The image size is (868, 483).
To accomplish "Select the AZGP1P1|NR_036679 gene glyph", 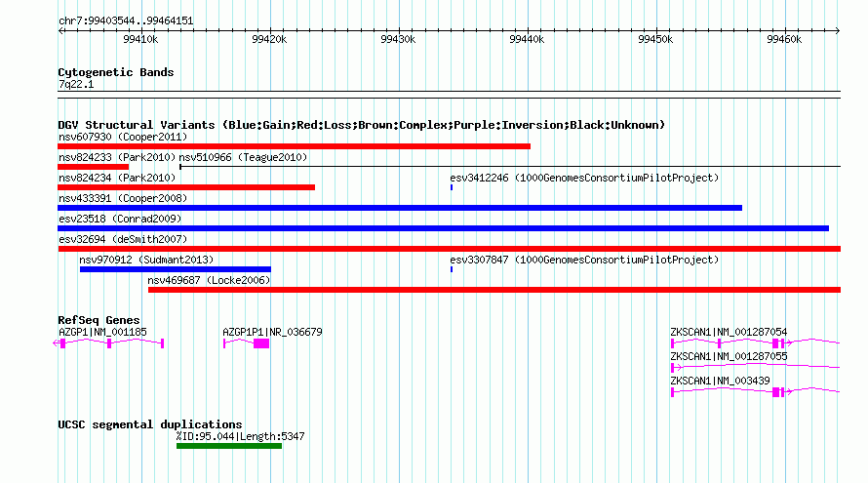I will point(247,343).
